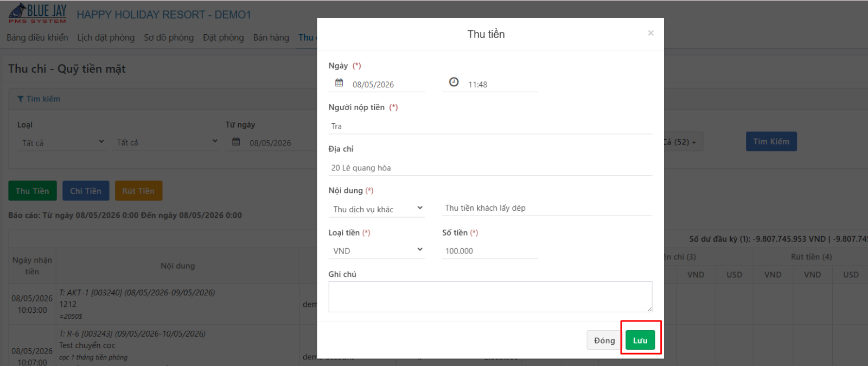868x366 pixels.
Task: Click the Thu Tiền green button
Action: 33,191
